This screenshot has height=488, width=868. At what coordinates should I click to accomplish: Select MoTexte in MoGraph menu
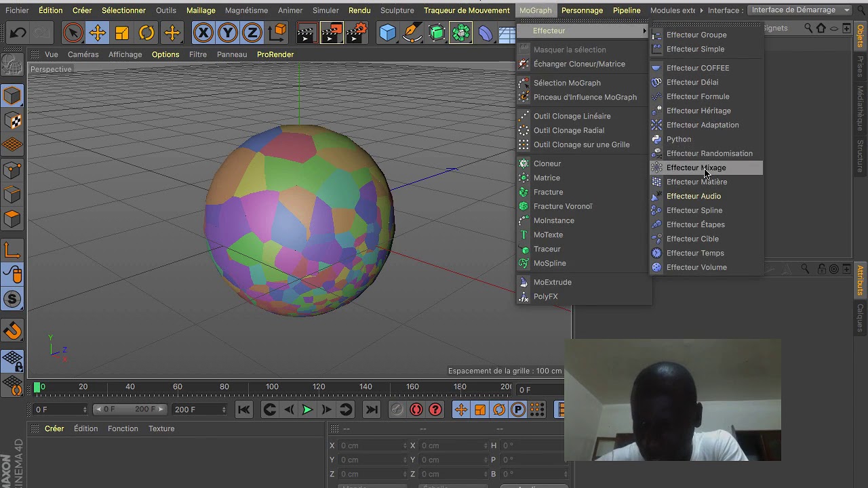[583, 235]
